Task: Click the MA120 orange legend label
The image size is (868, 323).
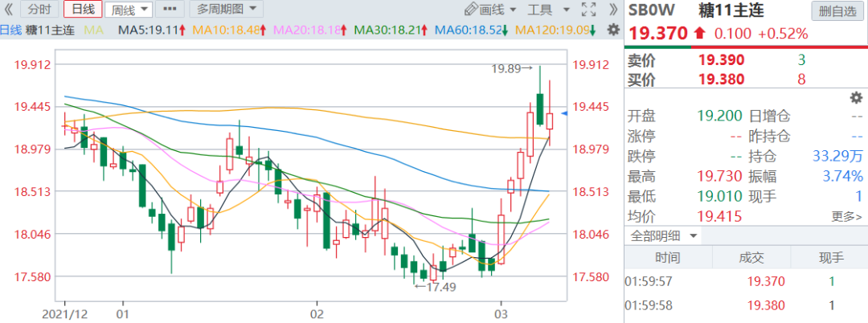Action: click(x=555, y=30)
